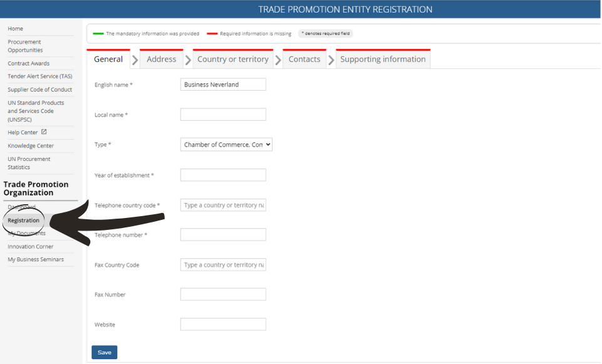Image resolution: width=602 pixels, height=364 pixels.
Task: Select the Contacts tab
Action: point(304,59)
